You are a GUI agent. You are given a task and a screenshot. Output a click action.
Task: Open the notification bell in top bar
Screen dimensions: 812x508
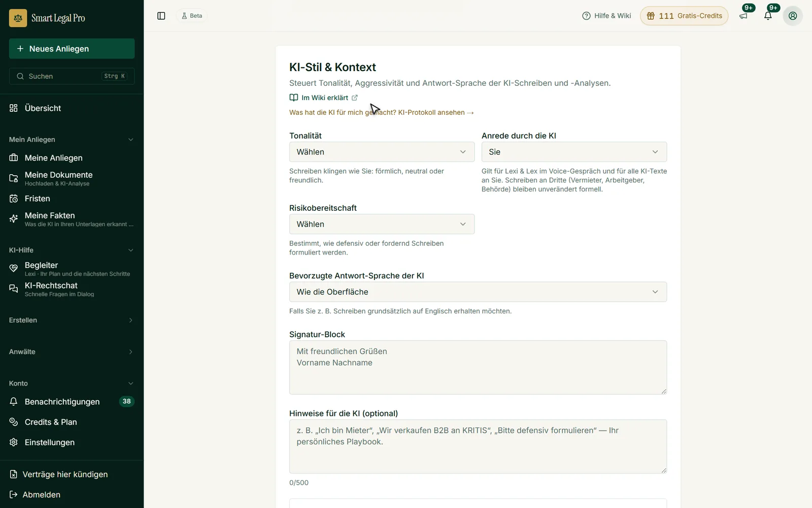(x=768, y=16)
